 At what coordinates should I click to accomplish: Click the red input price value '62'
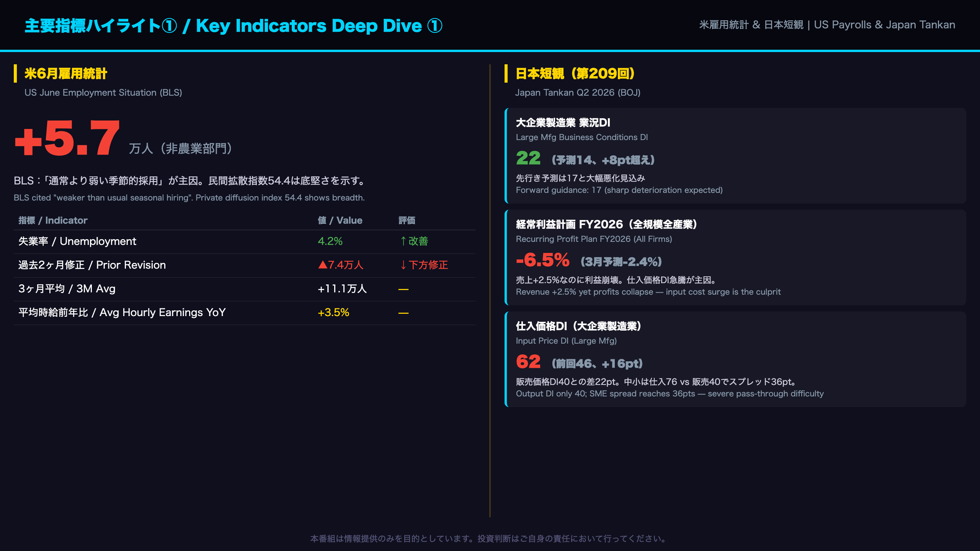[528, 362]
